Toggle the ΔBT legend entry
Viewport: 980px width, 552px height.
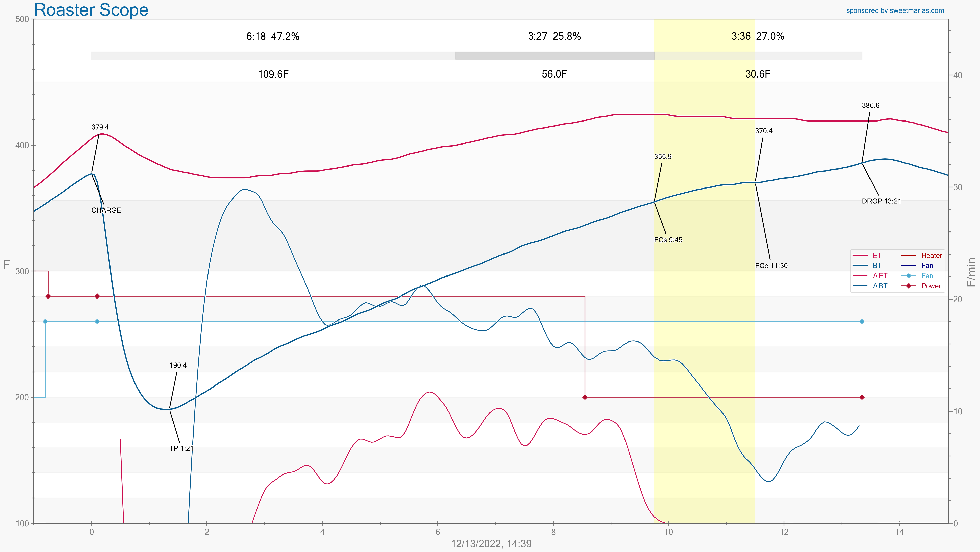click(x=880, y=286)
